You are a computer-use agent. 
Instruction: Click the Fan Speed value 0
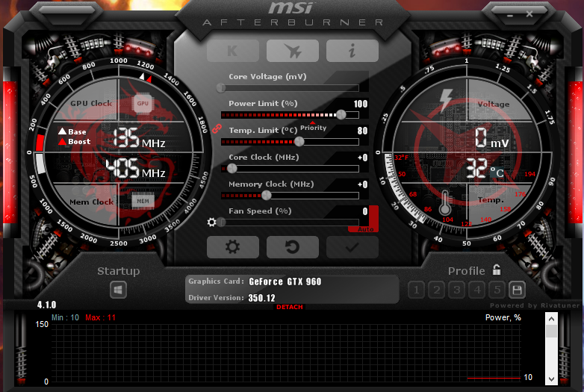[x=365, y=211]
